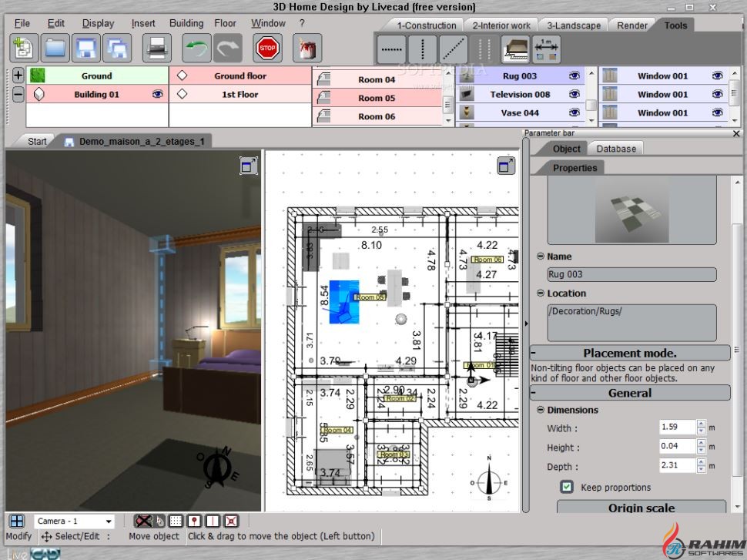
Task: Collapse the Dimensions section
Action: pyautogui.click(x=541, y=410)
